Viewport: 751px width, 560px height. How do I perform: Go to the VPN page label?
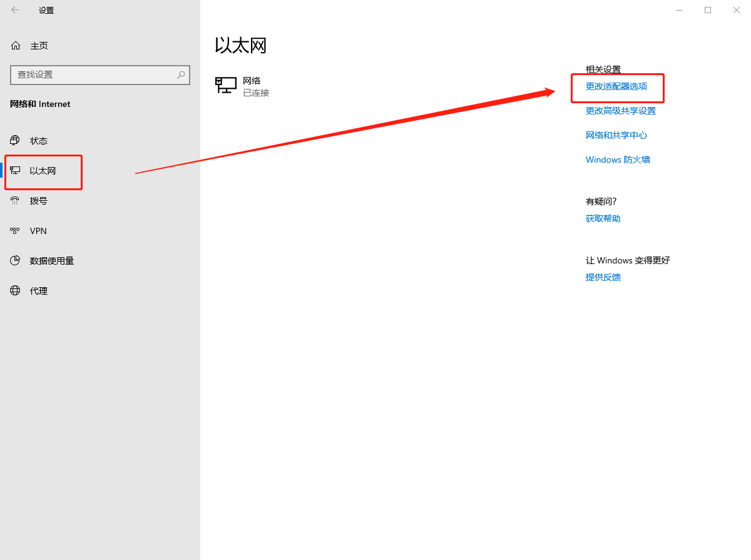point(38,231)
